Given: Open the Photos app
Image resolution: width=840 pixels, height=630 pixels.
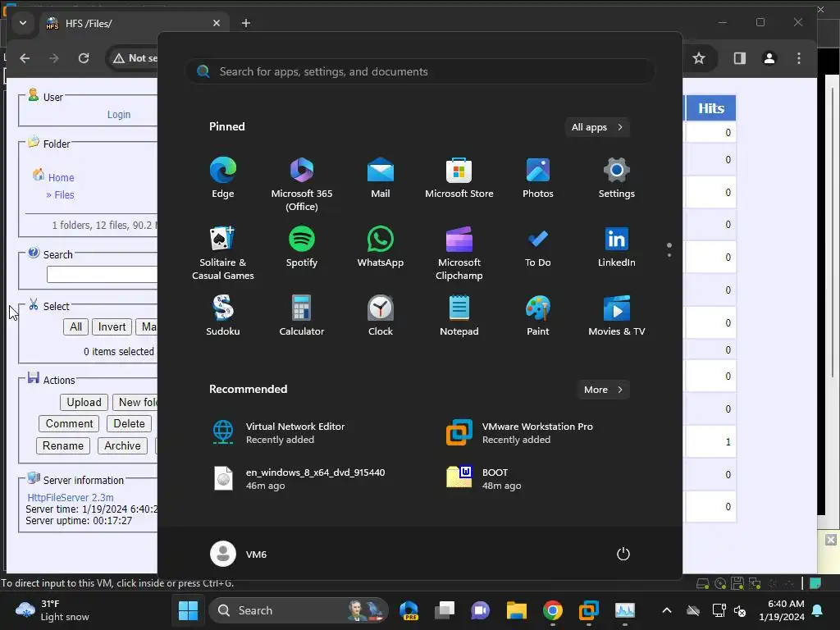Looking at the screenshot, I should (x=538, y=178).
